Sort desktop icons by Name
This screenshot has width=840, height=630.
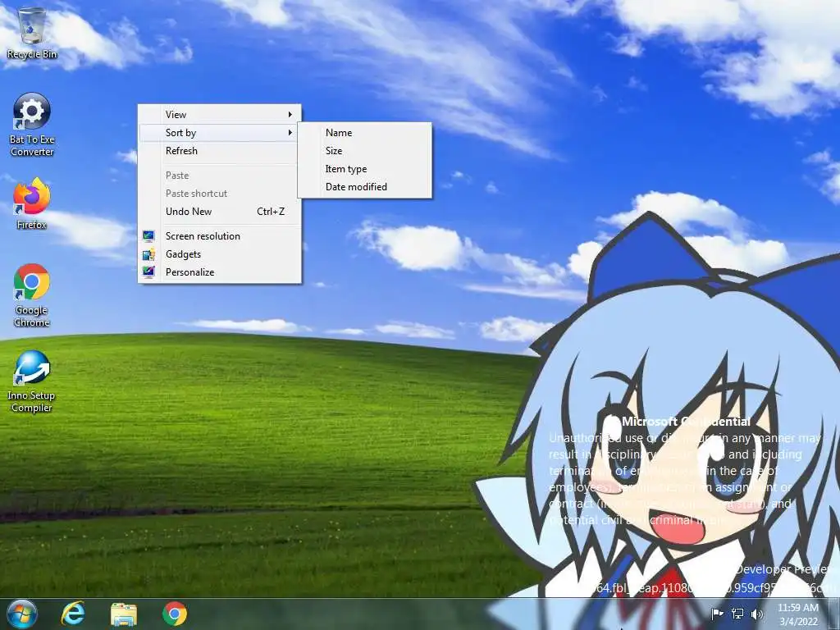click(364, 132)
